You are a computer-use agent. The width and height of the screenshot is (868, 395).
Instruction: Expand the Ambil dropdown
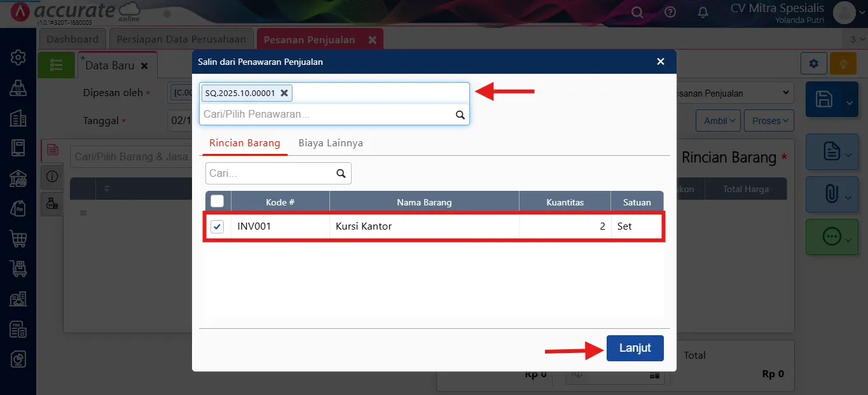click(720, 121)
